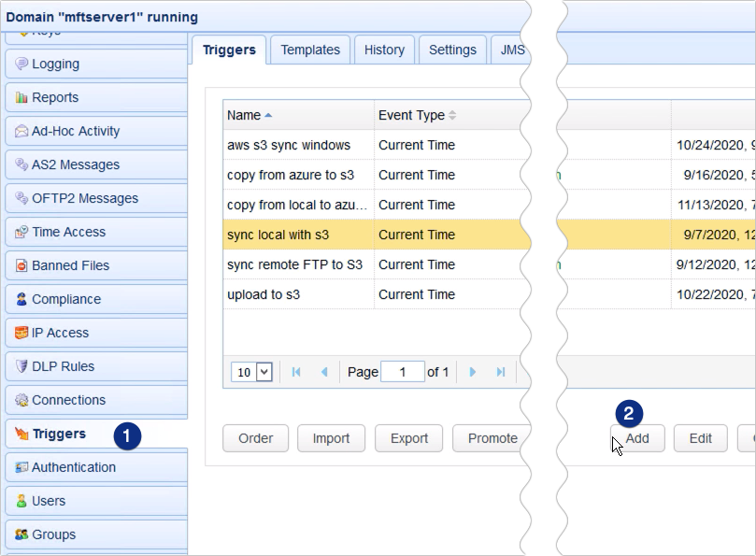Switch to the Templates tab
The image size is (756, 556).
tap(311, 50)
